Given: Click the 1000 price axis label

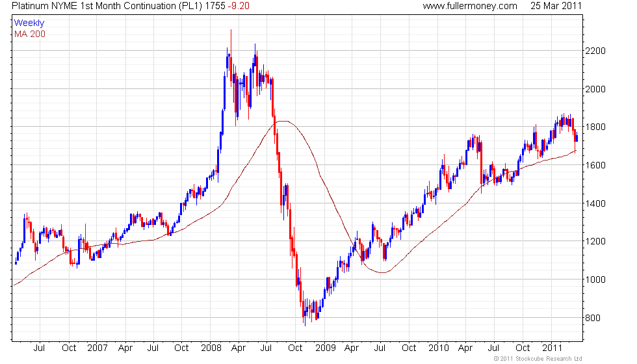Looking at the screenshot, I should click(x=595, y=279).
